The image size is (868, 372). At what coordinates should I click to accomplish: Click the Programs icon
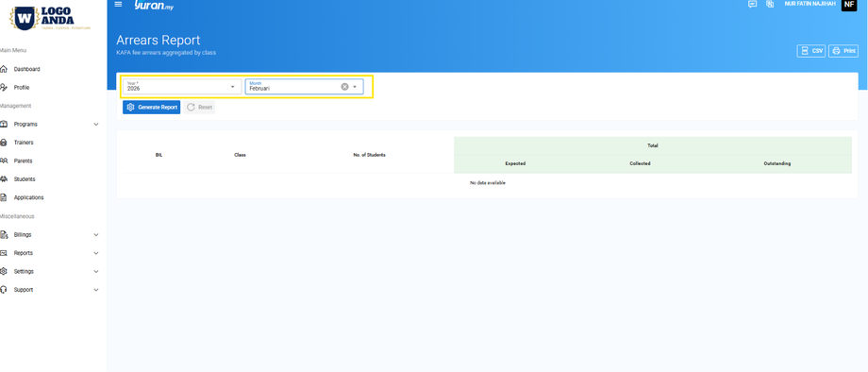[4, 124]
